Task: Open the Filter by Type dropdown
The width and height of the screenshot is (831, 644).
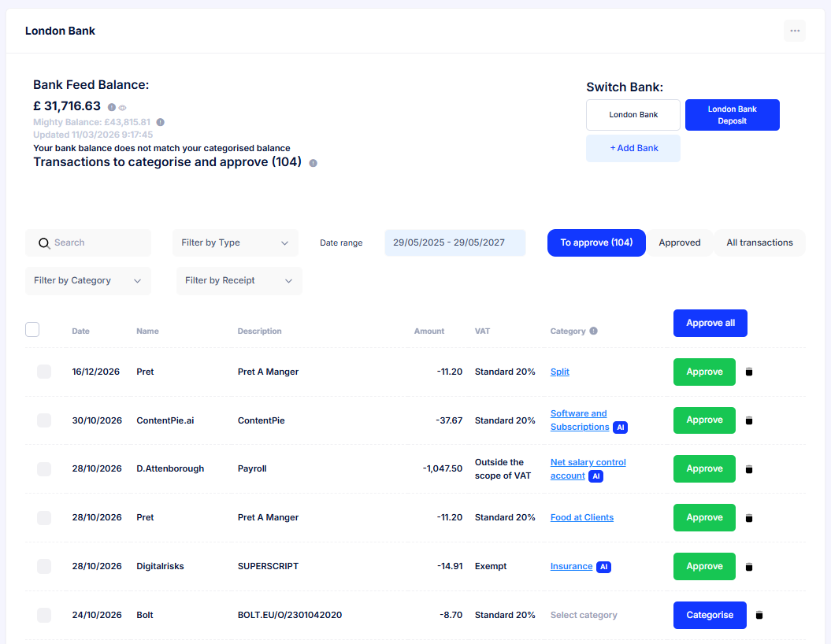Action: click(x=236, y=243)
